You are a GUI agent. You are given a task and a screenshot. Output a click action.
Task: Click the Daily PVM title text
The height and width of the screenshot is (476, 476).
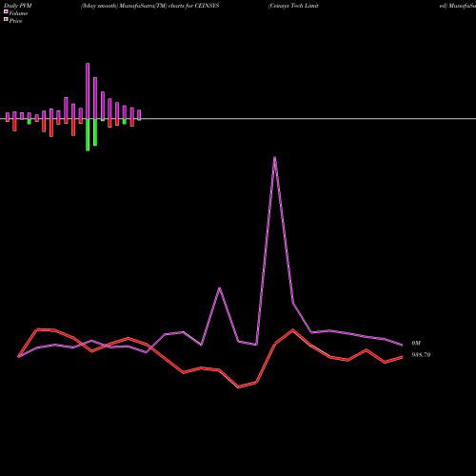click(x=18, y=6)
